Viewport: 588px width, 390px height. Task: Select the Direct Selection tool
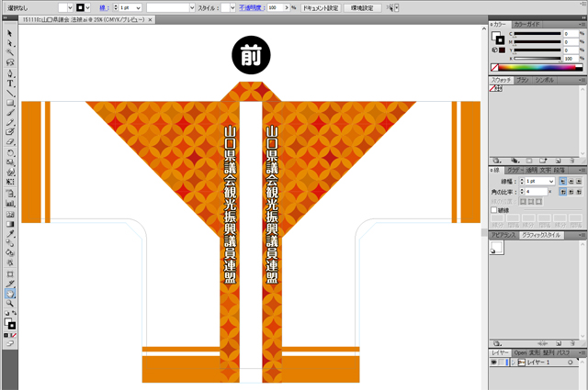[10, 43]
